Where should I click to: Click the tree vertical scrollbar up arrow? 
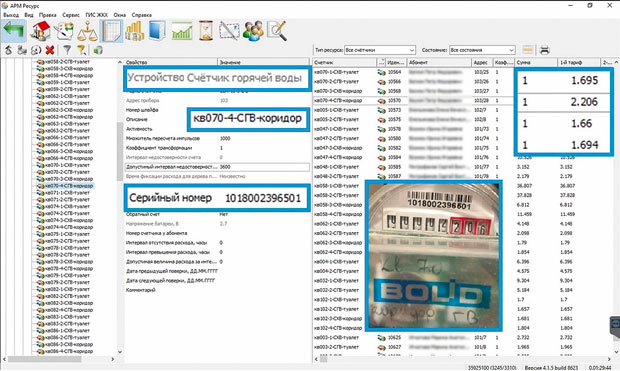click(120, 62)
